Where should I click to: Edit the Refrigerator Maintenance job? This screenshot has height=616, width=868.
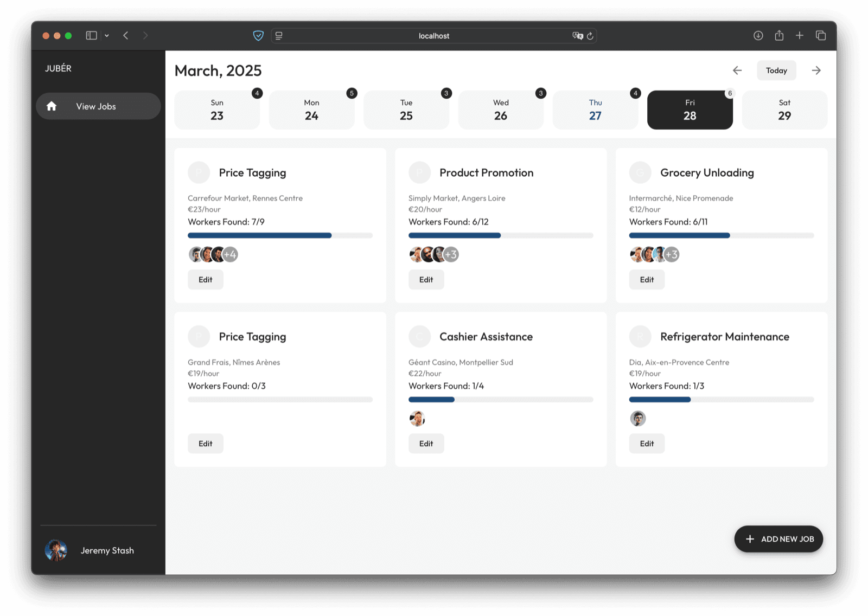[x=647, y=444]
